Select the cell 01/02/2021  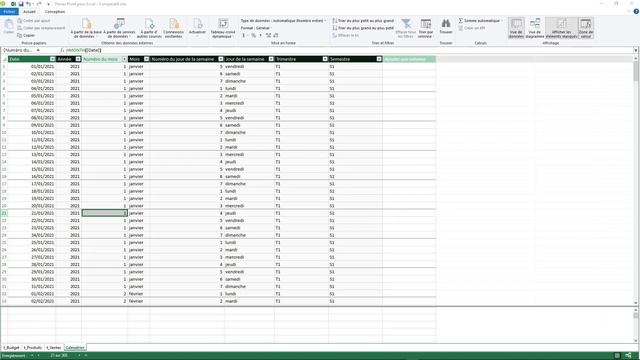pyautogui.click(x=31, y=294)
